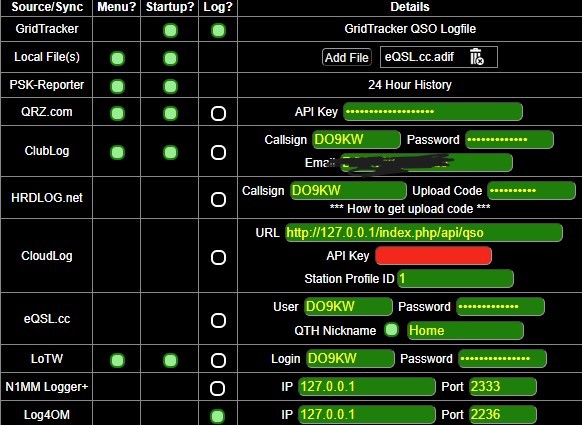Click the PSK-Reporter row label
This screenshot has height=425, width=582.
47,85
